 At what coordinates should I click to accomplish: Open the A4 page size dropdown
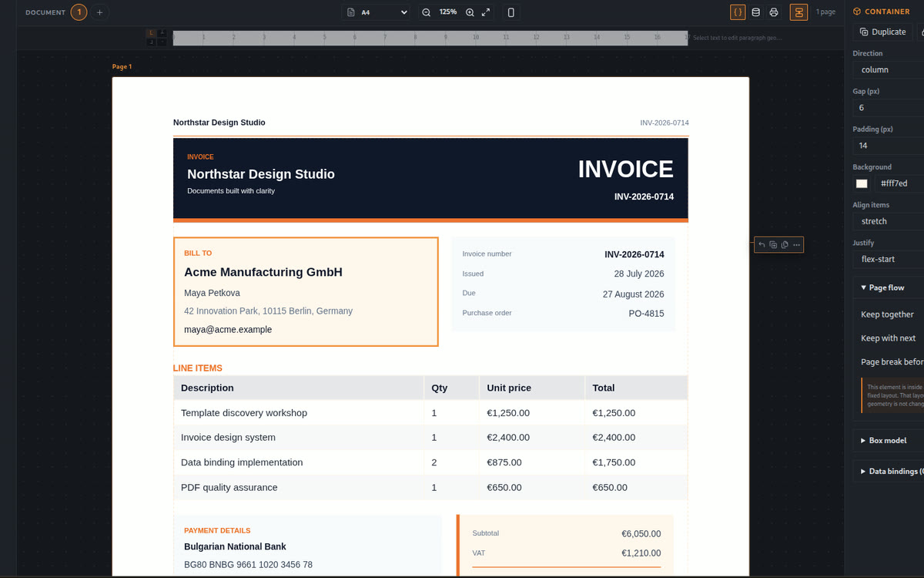click(x=377, y=12)
